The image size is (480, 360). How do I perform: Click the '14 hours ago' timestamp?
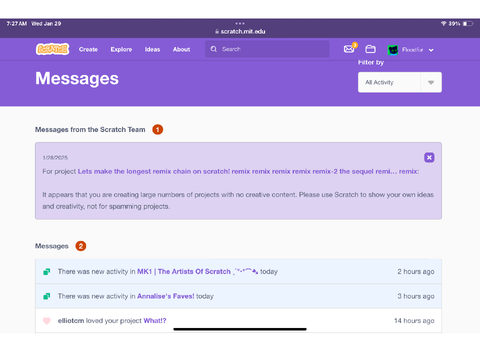click(x=414, y=321)
